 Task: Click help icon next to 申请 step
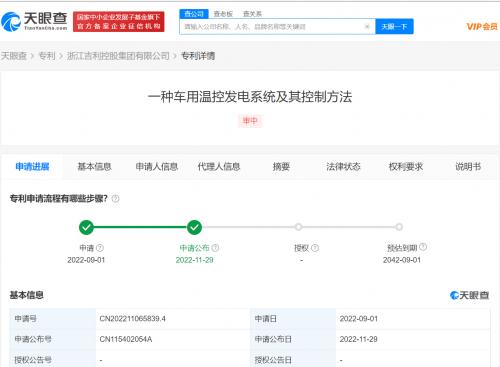click(100, 248)
